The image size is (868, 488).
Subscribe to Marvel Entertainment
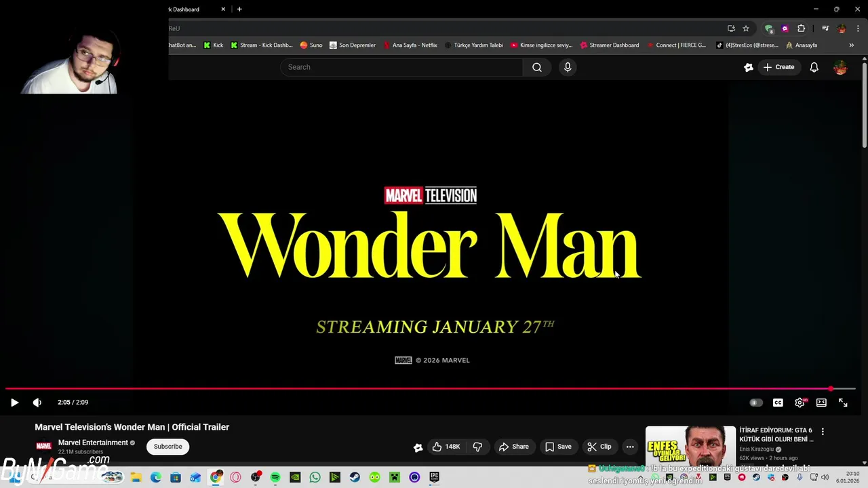167,447
